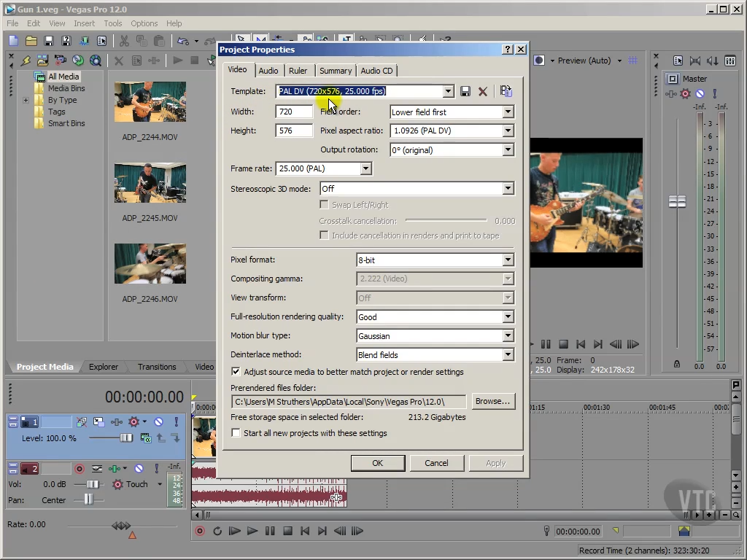Click the Split Screen View icon in preview
This screenshot has width=747, height=560.
tap(539, 61)
